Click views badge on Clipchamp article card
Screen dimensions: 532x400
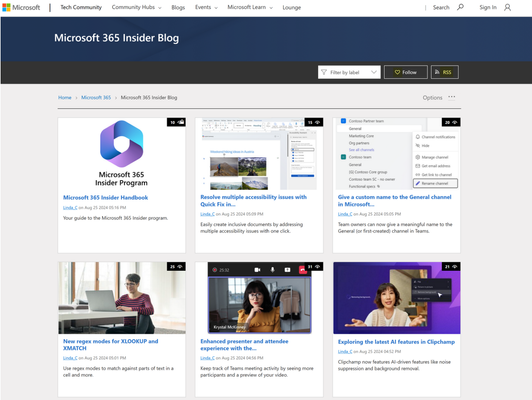pos(451,267)
